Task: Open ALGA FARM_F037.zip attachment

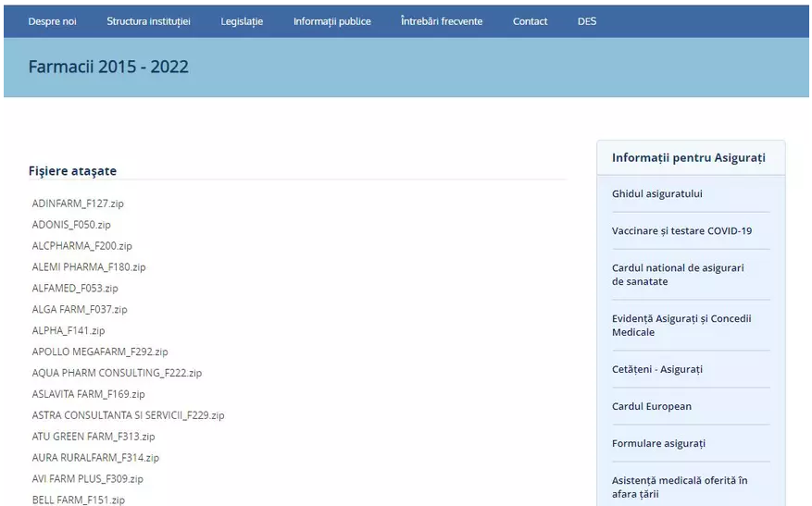Action: click(80, 309)
